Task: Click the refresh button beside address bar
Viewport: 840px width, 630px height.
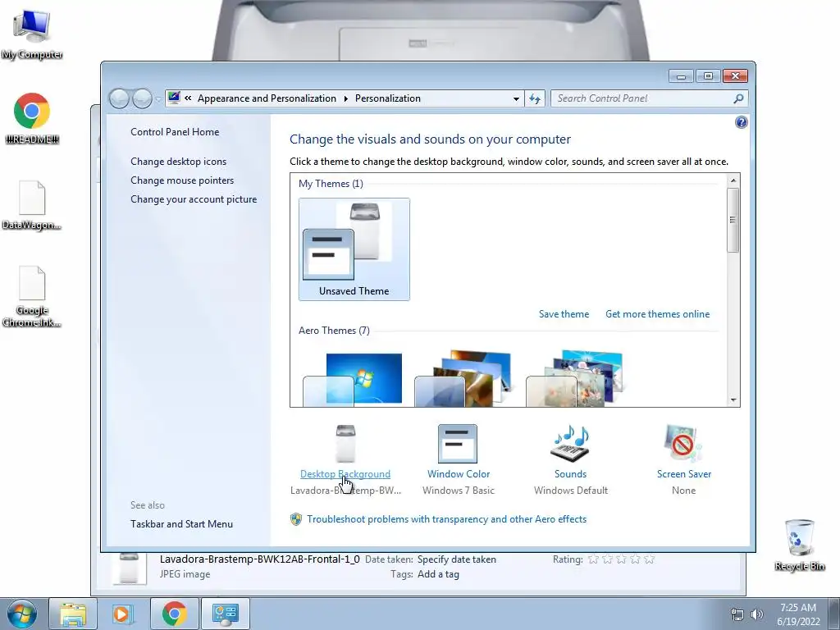Action: [x=535, y=98]
